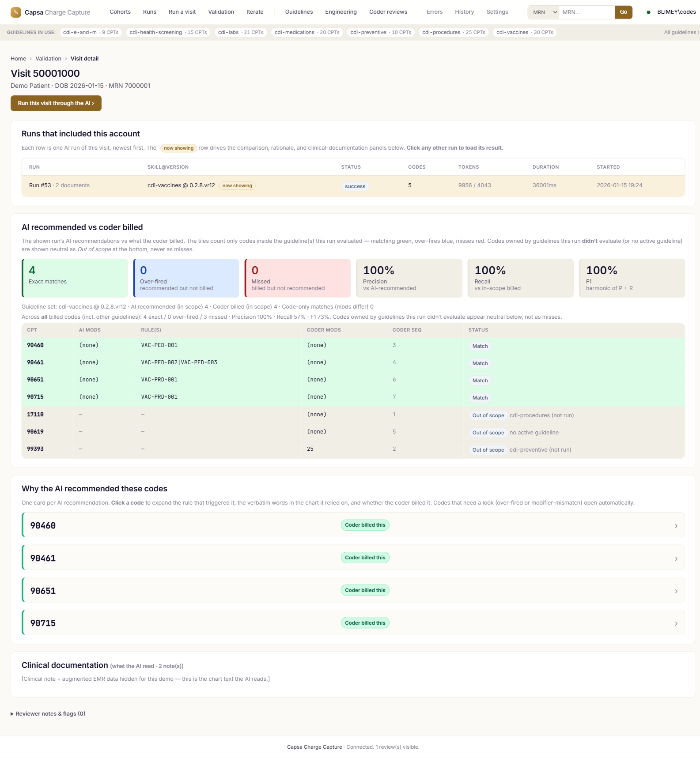Open the Engineering nav item
Image resolution: width=700 pixels, height=758 pixels.
point(341,12)
